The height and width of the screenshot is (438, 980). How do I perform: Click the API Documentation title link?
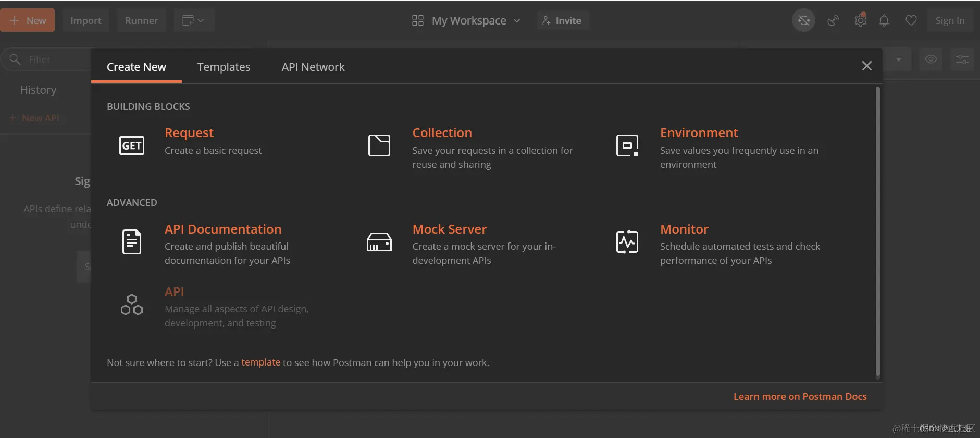click(x=223, y=229)
